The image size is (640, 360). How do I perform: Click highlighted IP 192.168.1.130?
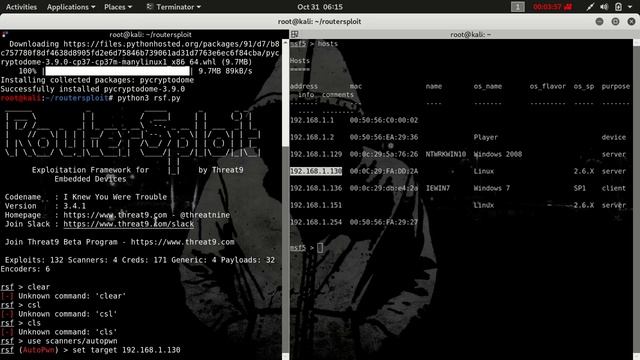pos(316,171)
